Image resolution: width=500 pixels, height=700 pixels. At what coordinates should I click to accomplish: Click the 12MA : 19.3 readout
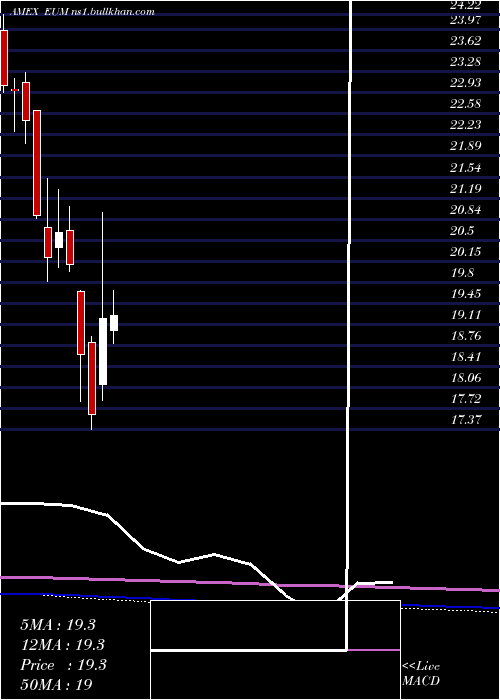(x=62, y=645)
